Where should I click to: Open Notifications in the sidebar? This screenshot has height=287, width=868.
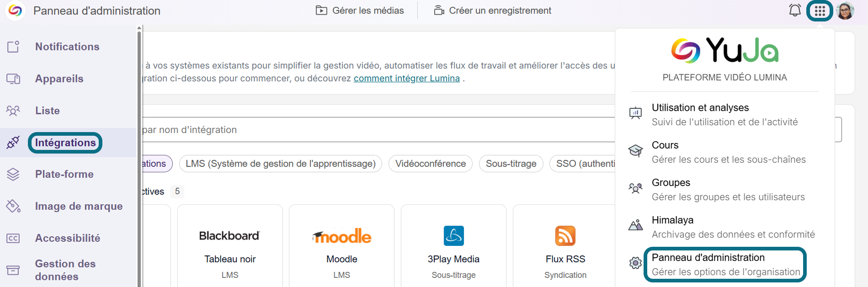click(x=67, y=47)
